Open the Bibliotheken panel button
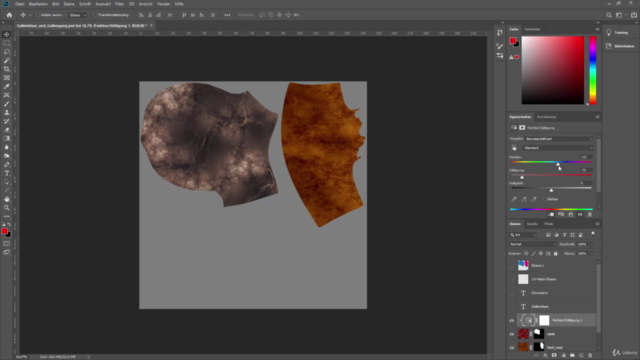The image size is (640, 360). [620, 46]
